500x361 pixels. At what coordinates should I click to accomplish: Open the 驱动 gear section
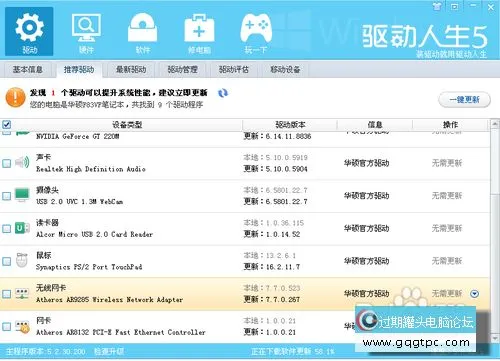pyautogui.click(x=29, y=31)
